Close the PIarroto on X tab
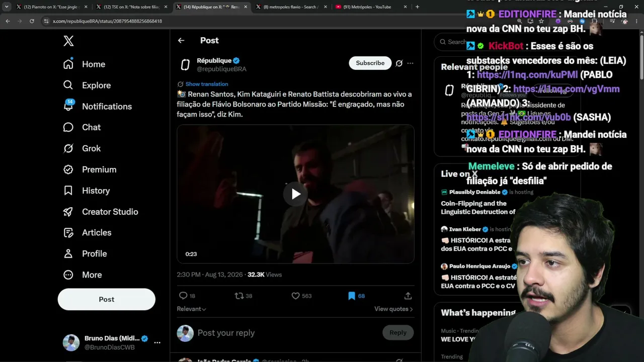The image size is (644, 362). [x=86, y=7]
